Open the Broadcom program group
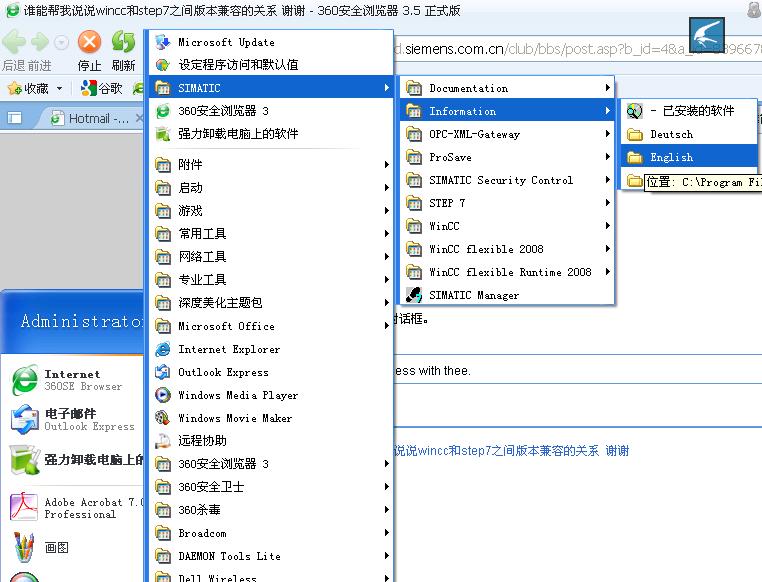This screenshot has width=762, height=582. (x=271, y=533)
